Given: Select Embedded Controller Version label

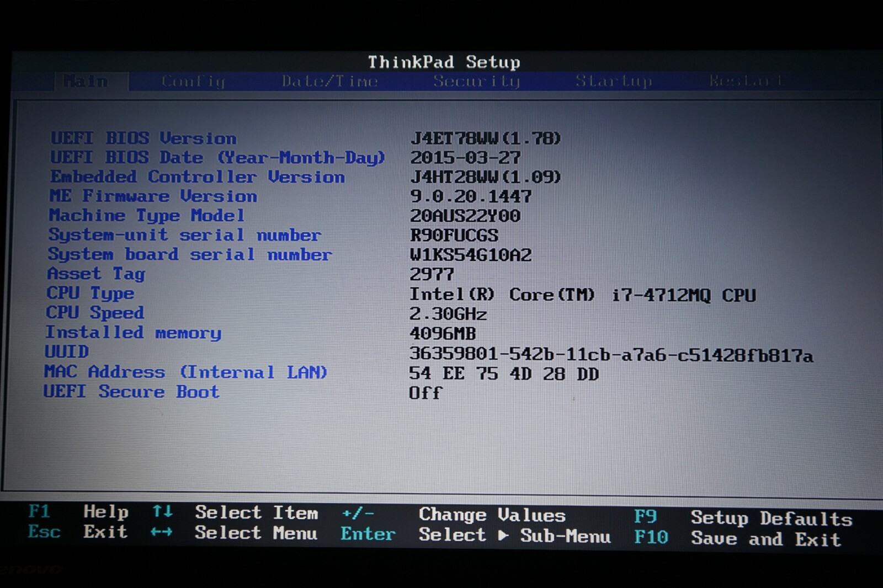Looking at the screenshot, I should pyautogui.click(x=198, y=177).
